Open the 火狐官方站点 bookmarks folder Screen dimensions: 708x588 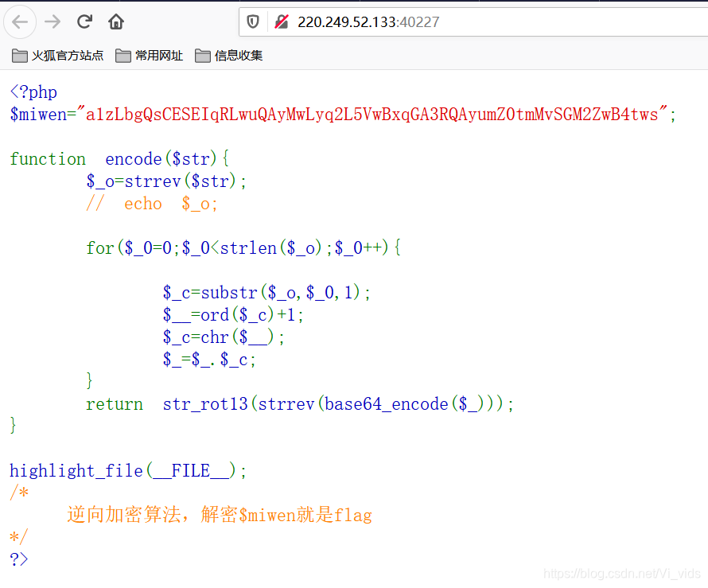[x=57, y=56]
